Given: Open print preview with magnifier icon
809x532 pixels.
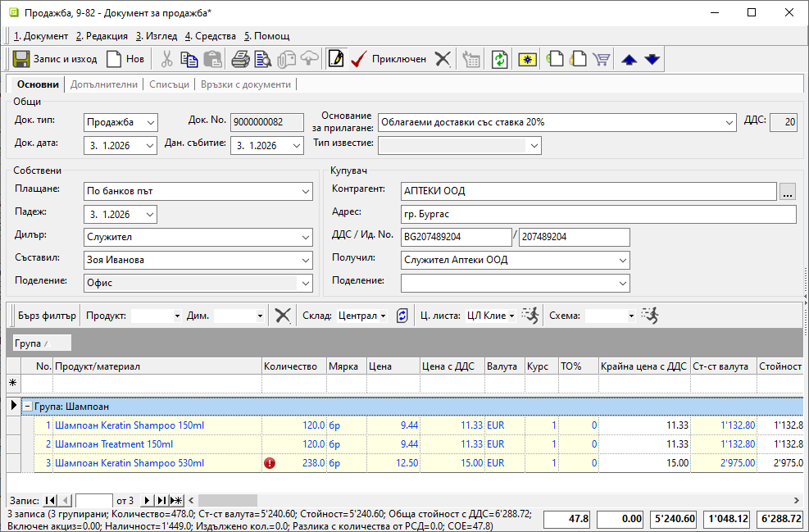Looking at the screenshot, I should [x=263, y=59].
